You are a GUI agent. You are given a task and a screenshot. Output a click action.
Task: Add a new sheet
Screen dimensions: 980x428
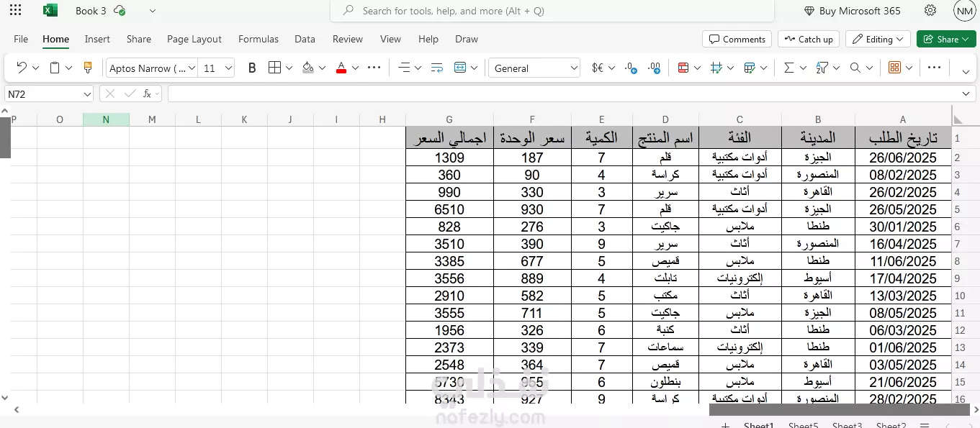[726, 425]
